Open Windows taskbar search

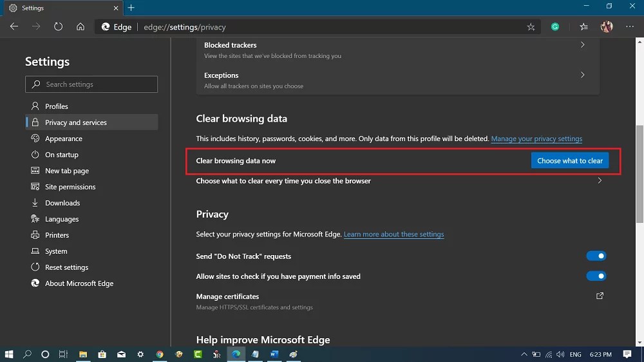click(x=27, y=354)
